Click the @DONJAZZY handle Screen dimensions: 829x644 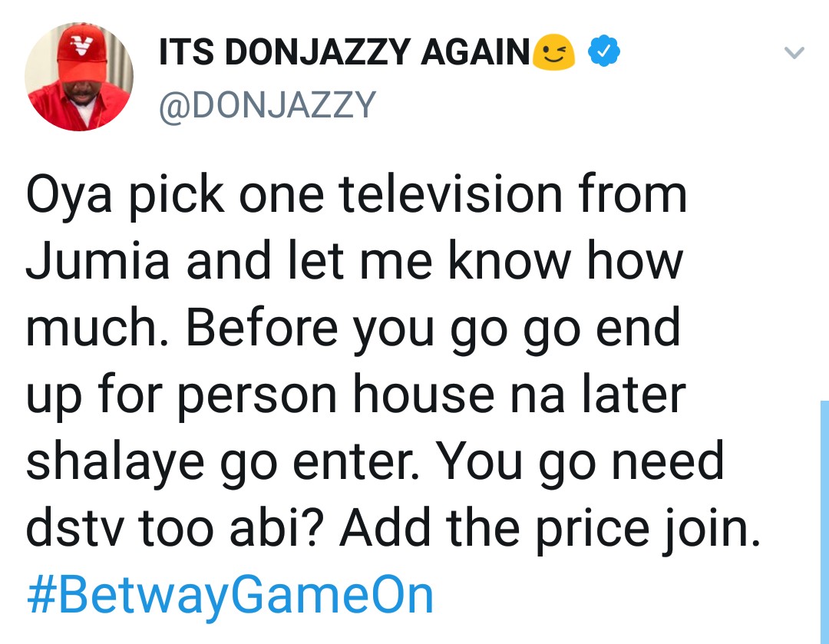[x=266, y=104]
